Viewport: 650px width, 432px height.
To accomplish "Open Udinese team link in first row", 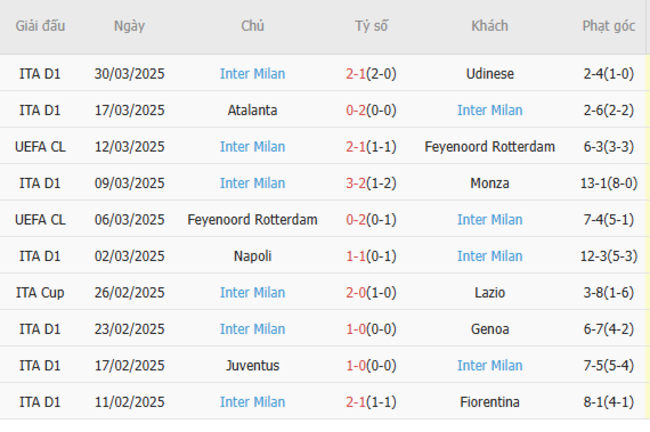I will pyautogui.click(x=490, y=74).
